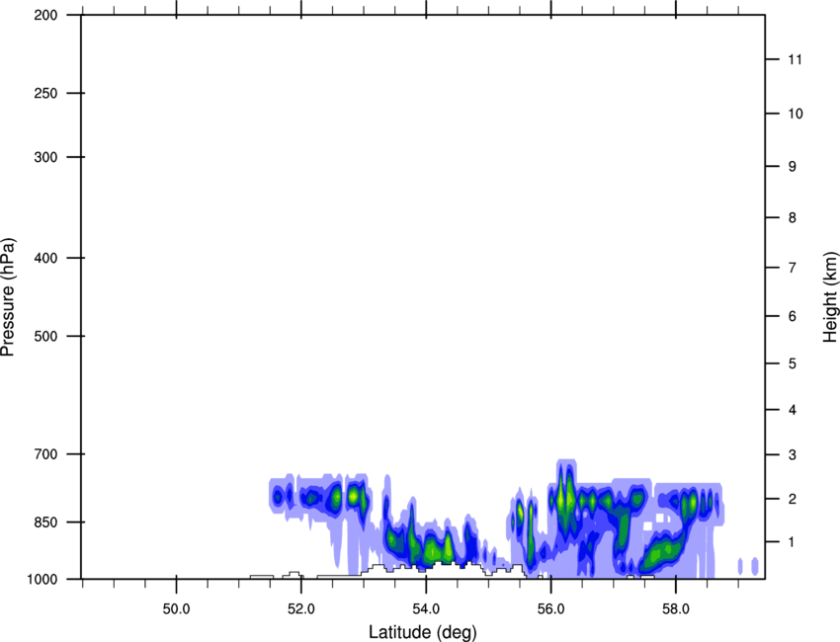Click the 500 hPa pressure tick label
840x642 pixels.
43,336
